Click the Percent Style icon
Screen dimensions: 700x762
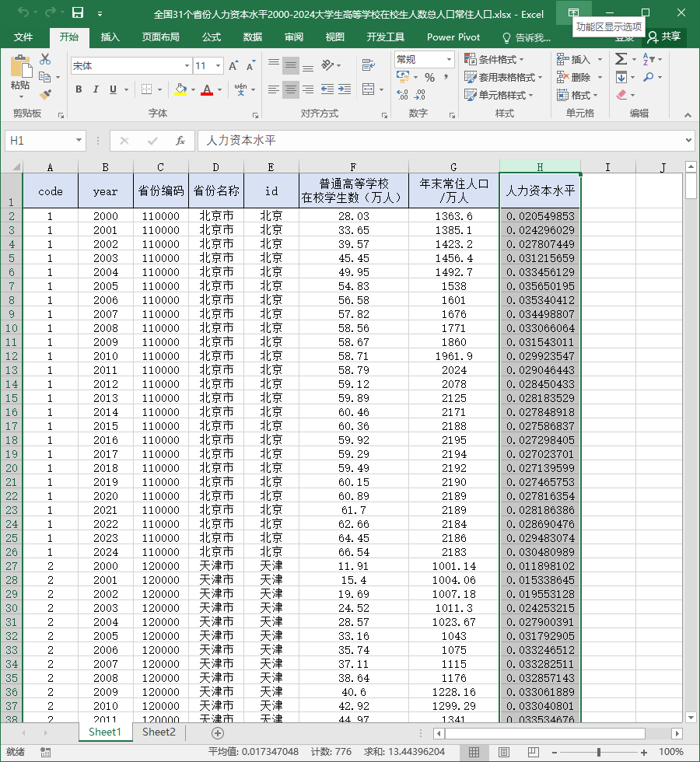pos(429,77)
